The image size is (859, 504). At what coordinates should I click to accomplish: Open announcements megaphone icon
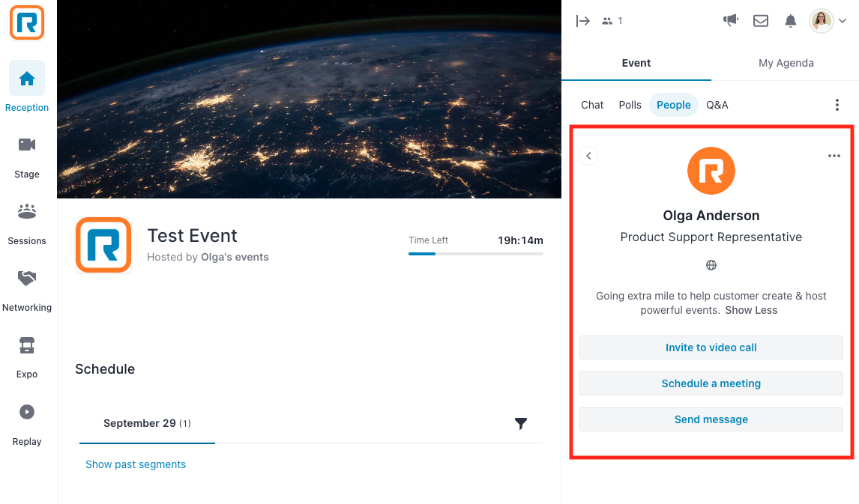click(x=730, y=21)
